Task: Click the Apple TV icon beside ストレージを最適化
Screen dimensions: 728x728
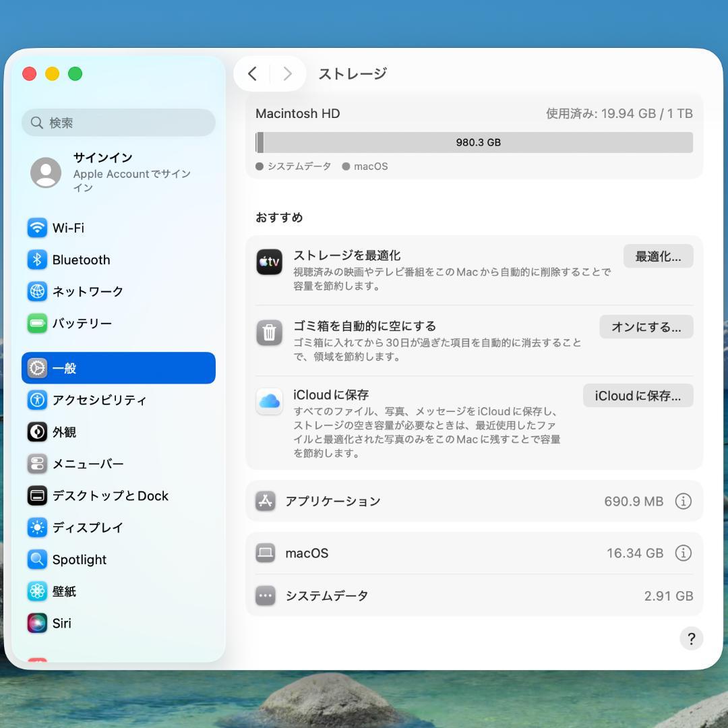Action: pyautogui.click(x=269, y=262)
